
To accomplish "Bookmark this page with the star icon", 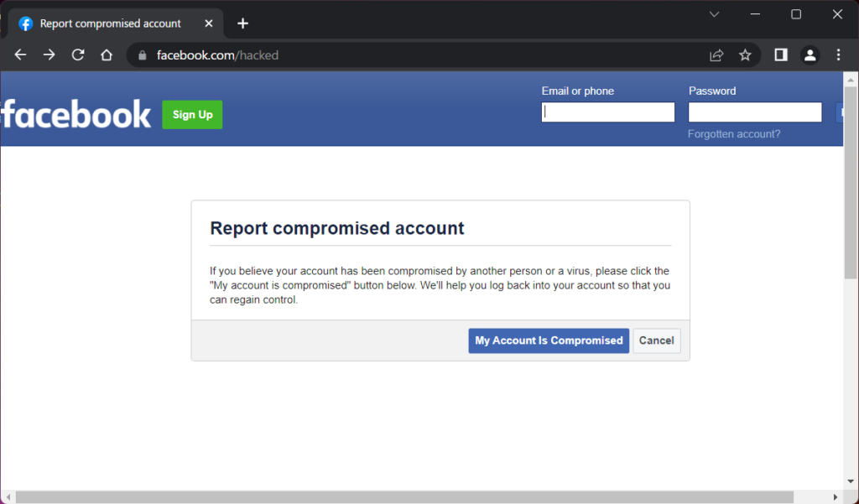I will 745,55.
